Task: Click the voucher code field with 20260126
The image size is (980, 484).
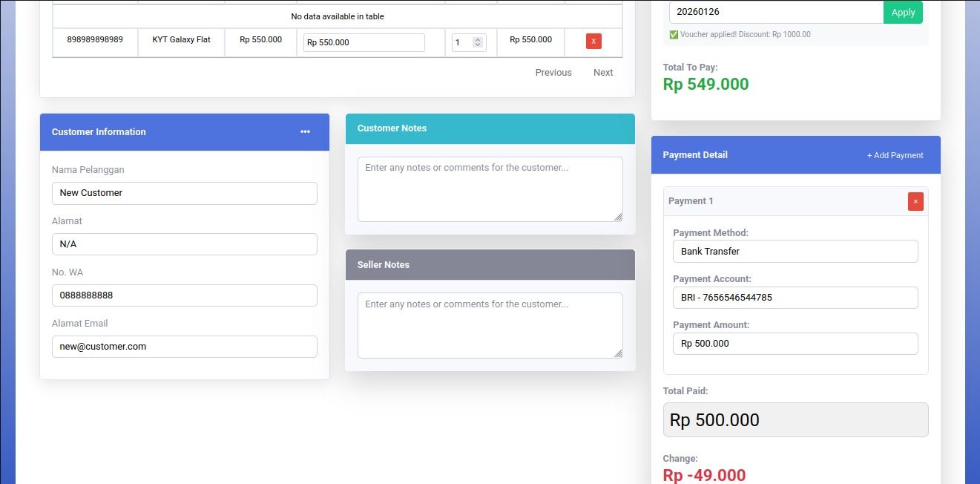Action: pyautogui.click(x=776, y=12)
